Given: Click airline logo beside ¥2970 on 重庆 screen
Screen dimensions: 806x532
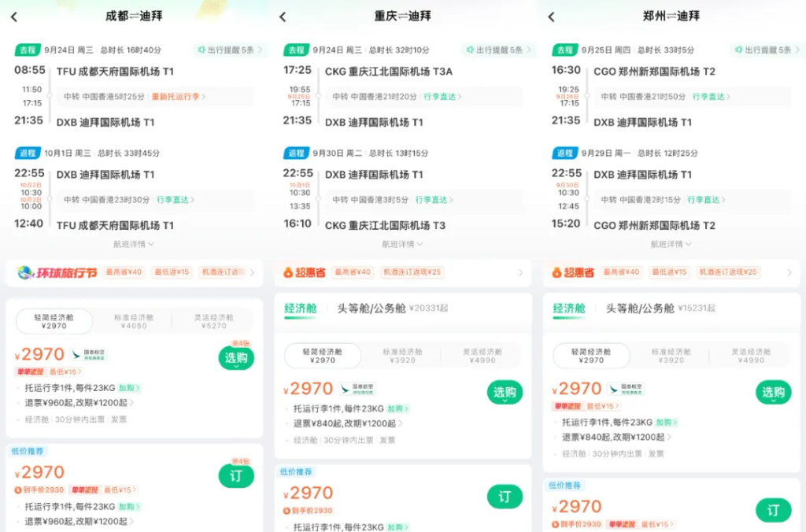Looking at the screenshot, I should pos(358,389).
